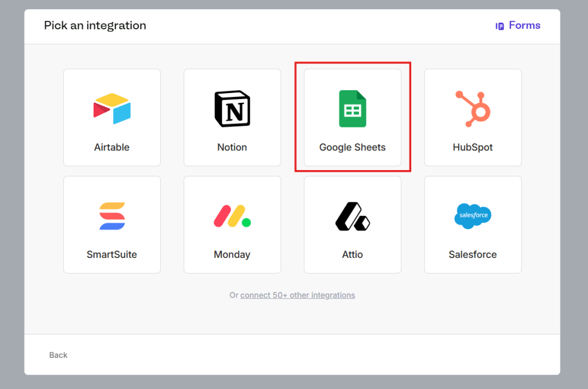588x389 pixels.
Task: Open the Forms link at top right
Action: point(524,25)
